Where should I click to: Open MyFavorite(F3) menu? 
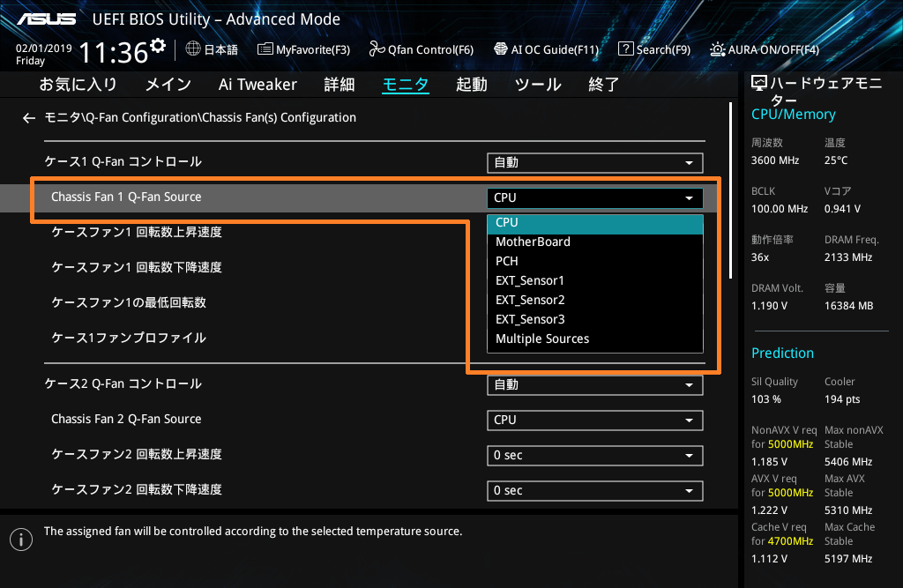[x=303, y=49]
